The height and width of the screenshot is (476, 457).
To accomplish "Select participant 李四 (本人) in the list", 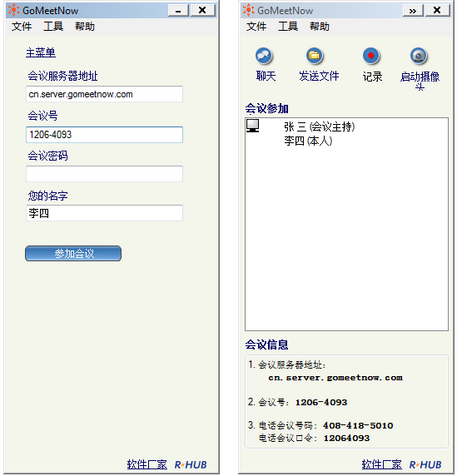I will 308,141.
